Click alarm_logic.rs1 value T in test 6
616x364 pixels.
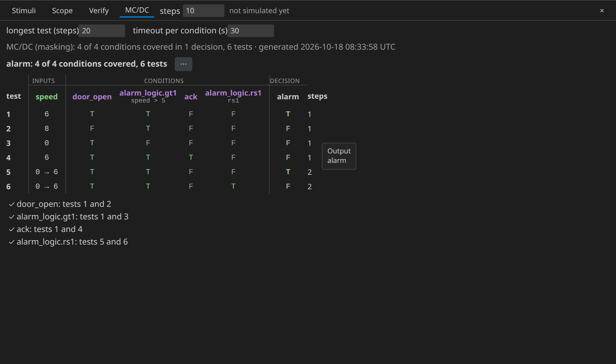[233, 186]
